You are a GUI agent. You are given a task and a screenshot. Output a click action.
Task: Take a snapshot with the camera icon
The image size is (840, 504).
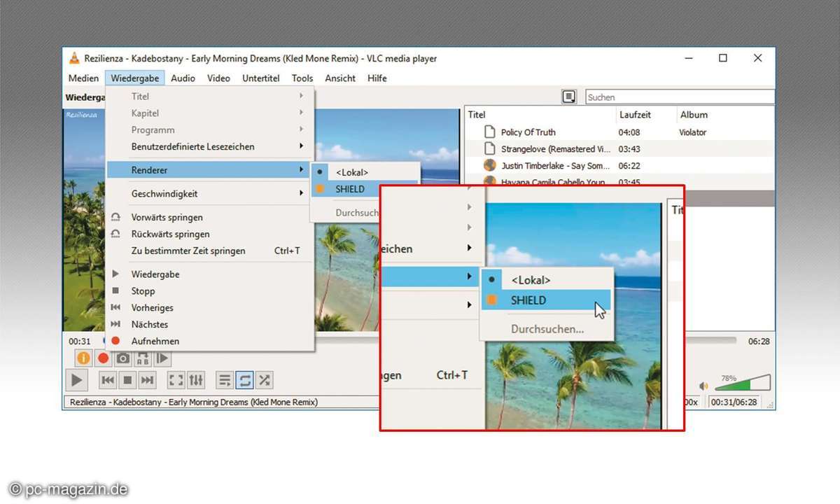point(122,358)
